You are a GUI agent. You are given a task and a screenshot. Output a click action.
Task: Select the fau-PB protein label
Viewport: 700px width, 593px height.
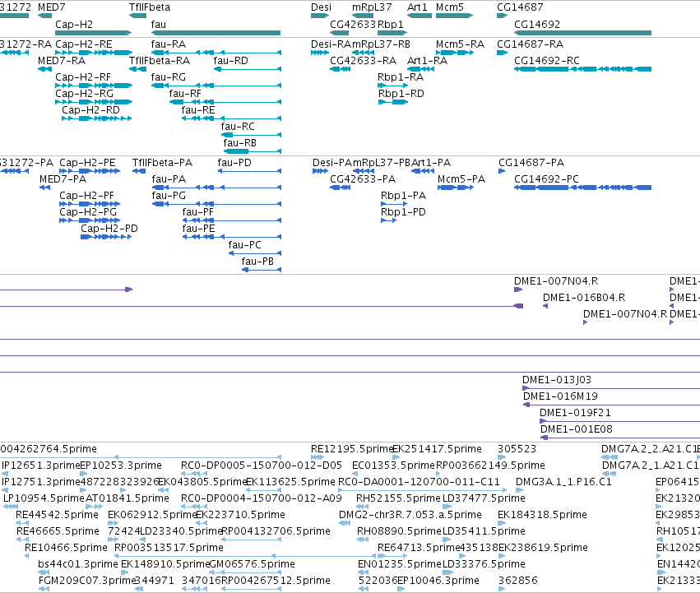tap(257, 262)
